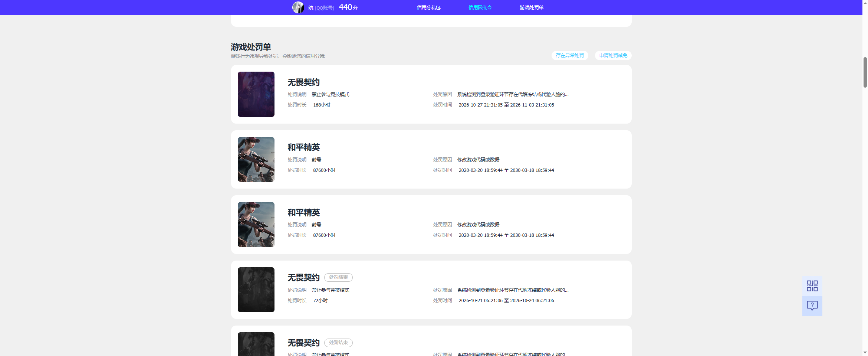Switch to 信用限制令 tab
The image size is (868, 356).
click(480, 7)
